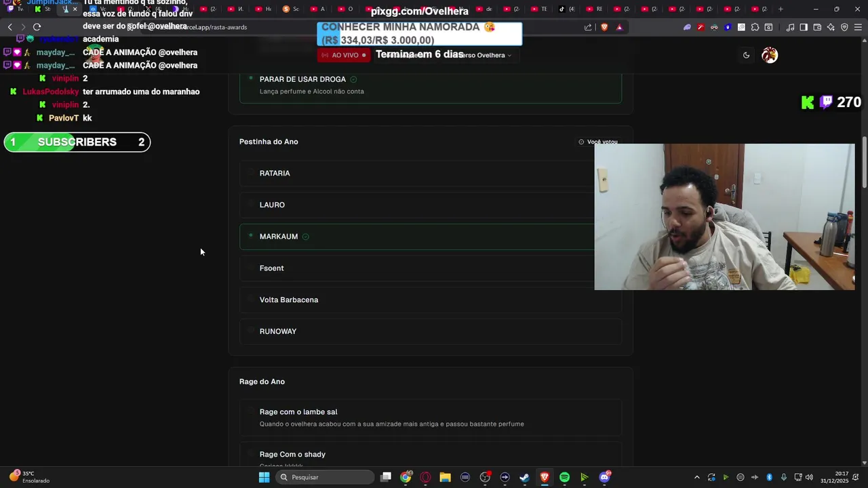Open File Explorer from the taskbar
This screenshot has height=488, width=868.
tap(445, 477)
